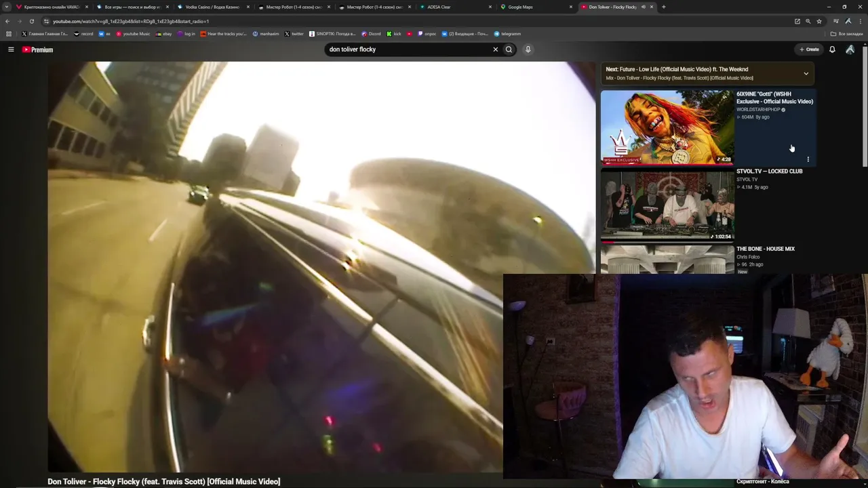The width and height of the screenshot is (868, 488).
Task: Open THE BONE - HOUSE MIX title
Action: click(766, 249)
